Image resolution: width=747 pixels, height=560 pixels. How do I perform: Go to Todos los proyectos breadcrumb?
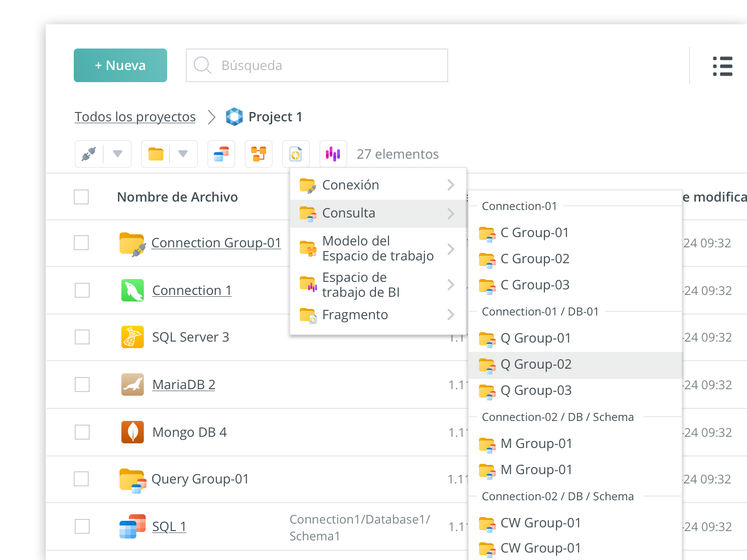(135, 117)
